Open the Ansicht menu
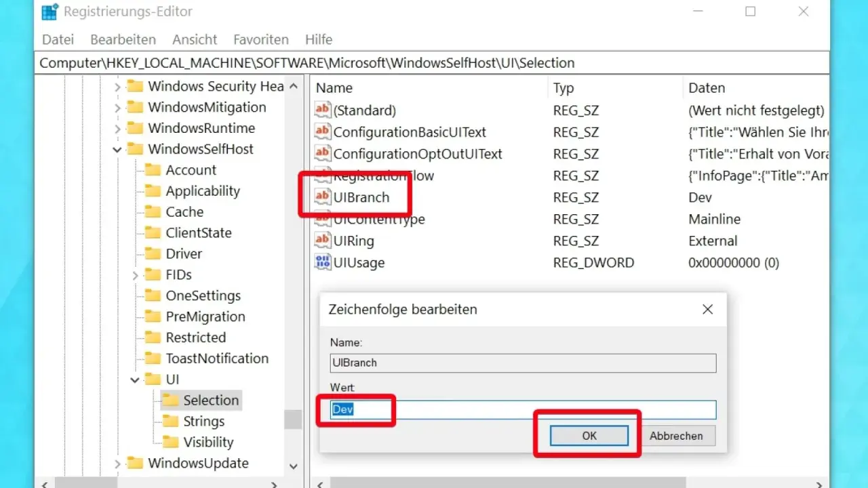Screen dimensions: 868x488 tap(195, 39)
